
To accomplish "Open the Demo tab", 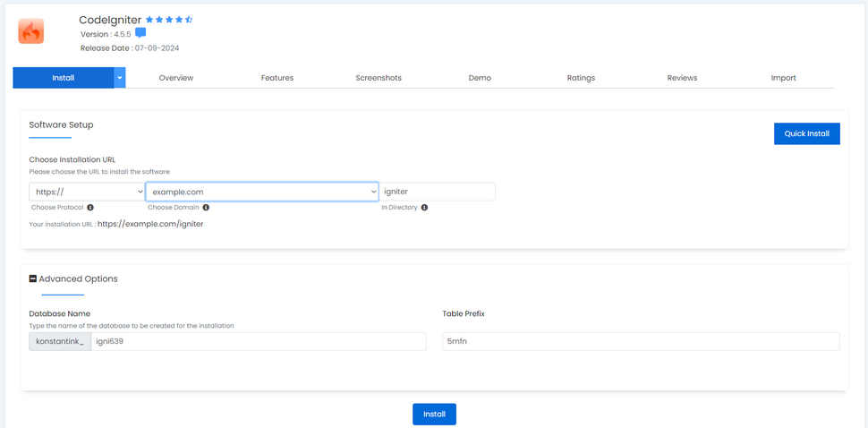I will click(480, 78).
